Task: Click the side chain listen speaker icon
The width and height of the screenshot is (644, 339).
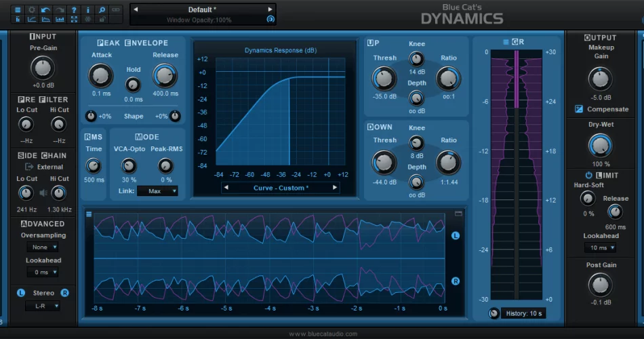Action: pyautogui.click(x=43, y=193)
